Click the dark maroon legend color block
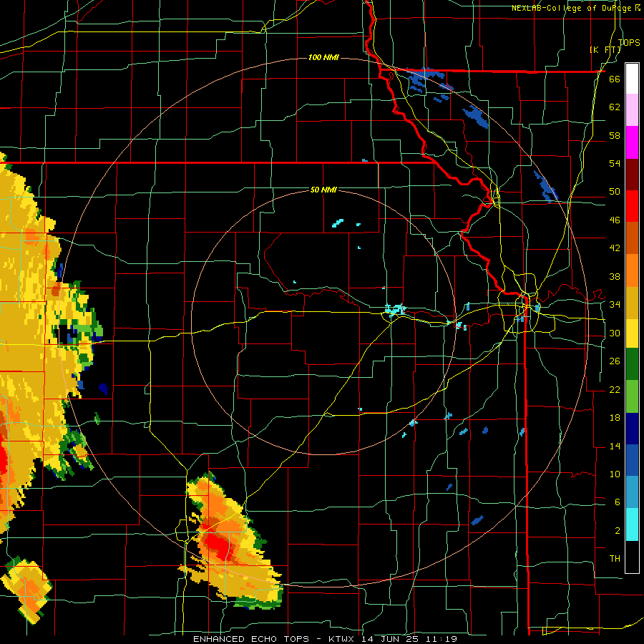The height and width of the screenshot is (644, 644). click(x=632, y=174)
